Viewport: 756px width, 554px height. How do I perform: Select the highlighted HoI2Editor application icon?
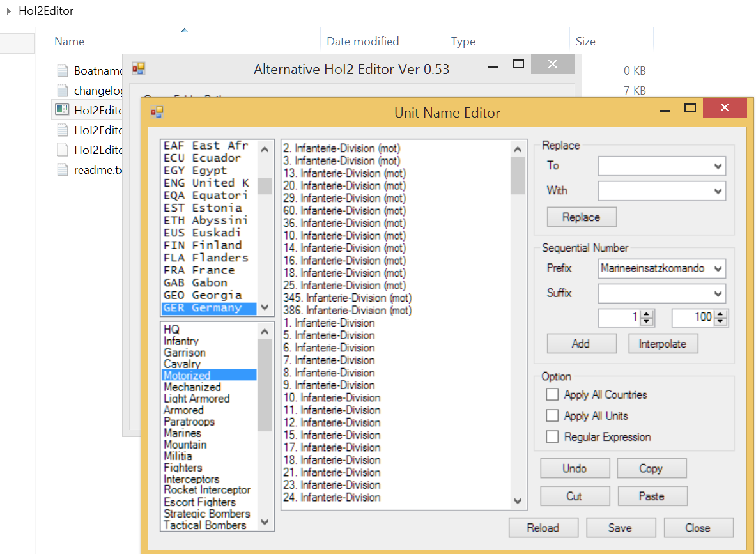(62, 109)
